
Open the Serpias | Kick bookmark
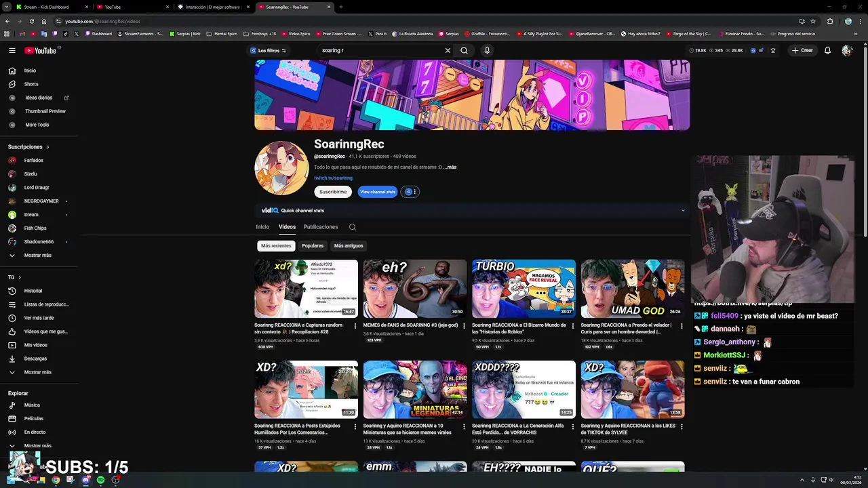tap(185, 34)
